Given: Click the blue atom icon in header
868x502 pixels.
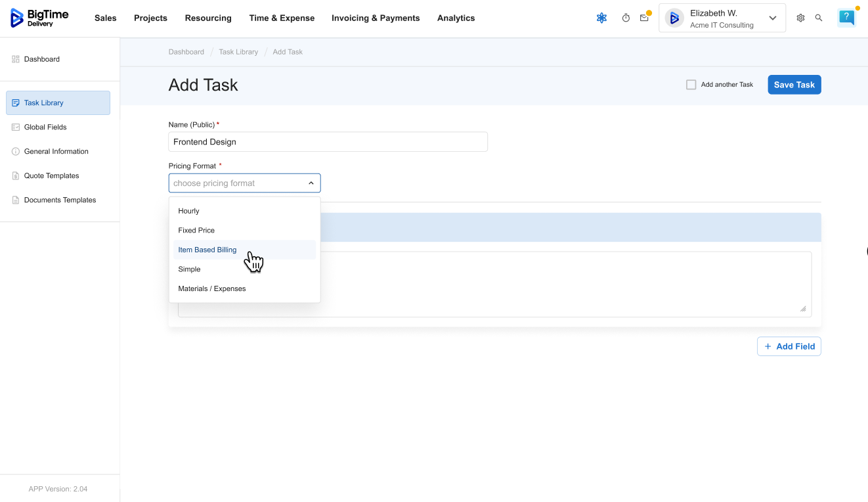Looking at the screenshot, I should coord(601,18).
